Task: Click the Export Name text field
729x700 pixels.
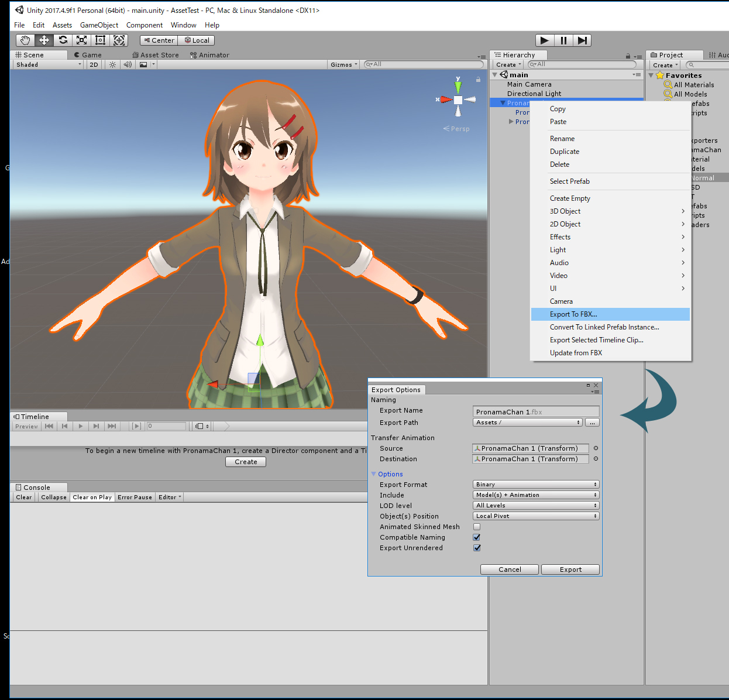Action: tap(535, 412)
